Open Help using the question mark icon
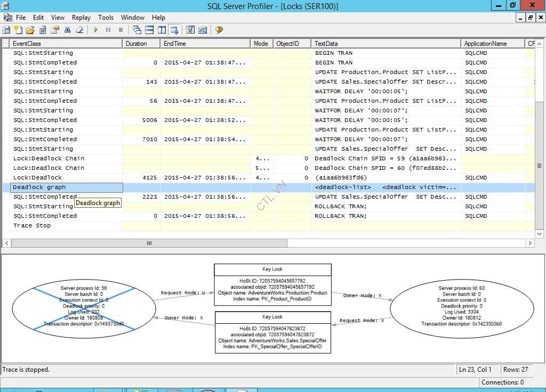The height and width of the screenshot is (392, 546). 219,30
